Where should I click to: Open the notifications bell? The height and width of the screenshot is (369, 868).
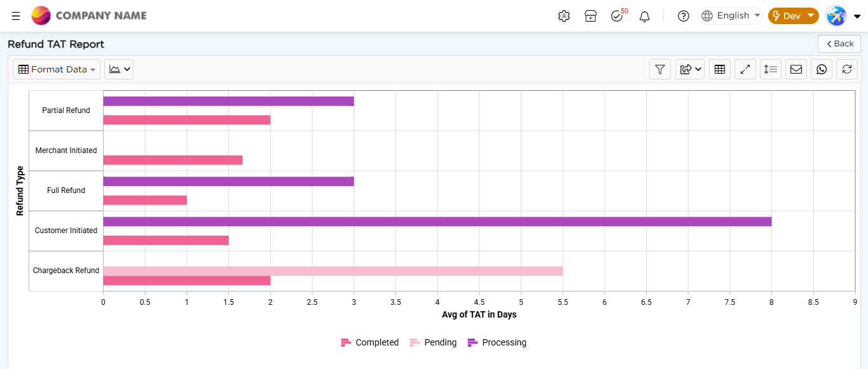coord(644,16)
